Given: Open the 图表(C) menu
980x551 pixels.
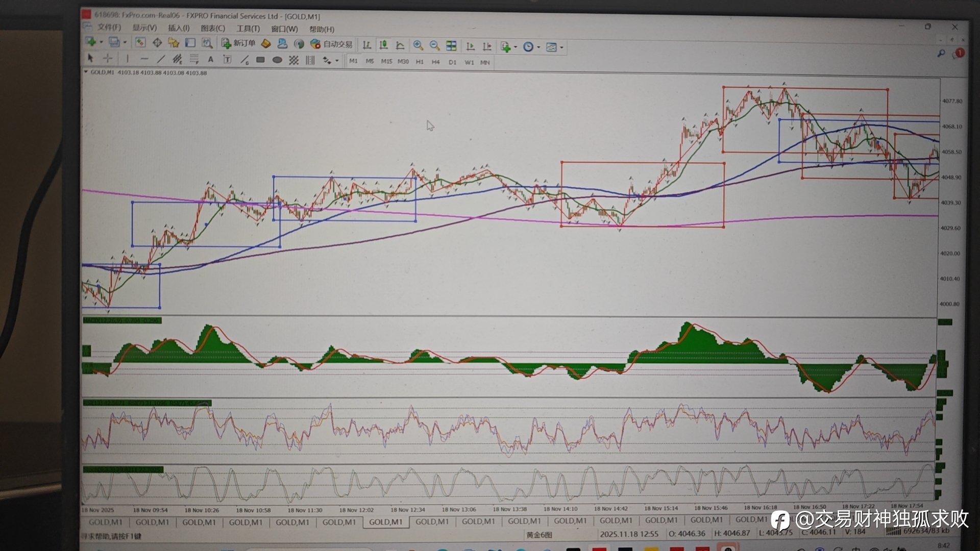Looking at the screenshot, I should click(212, 28).
